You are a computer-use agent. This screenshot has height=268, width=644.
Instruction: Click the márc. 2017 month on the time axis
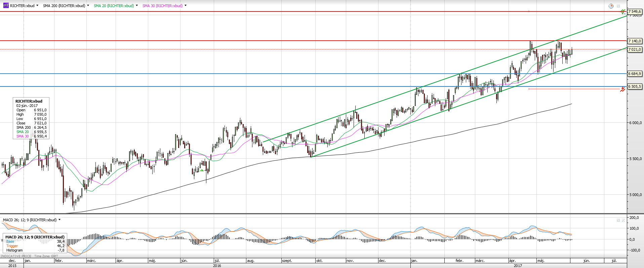[480, 261]
